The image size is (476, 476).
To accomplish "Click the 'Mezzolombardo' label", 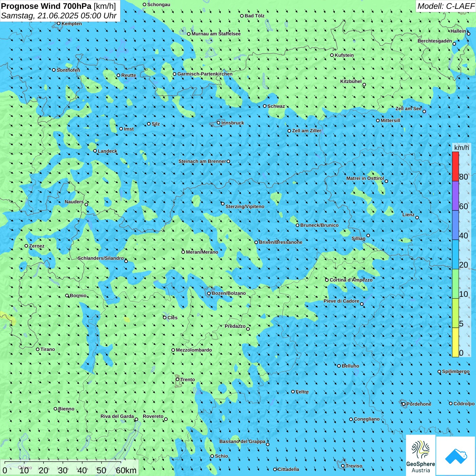I will [x=194, y=350].
